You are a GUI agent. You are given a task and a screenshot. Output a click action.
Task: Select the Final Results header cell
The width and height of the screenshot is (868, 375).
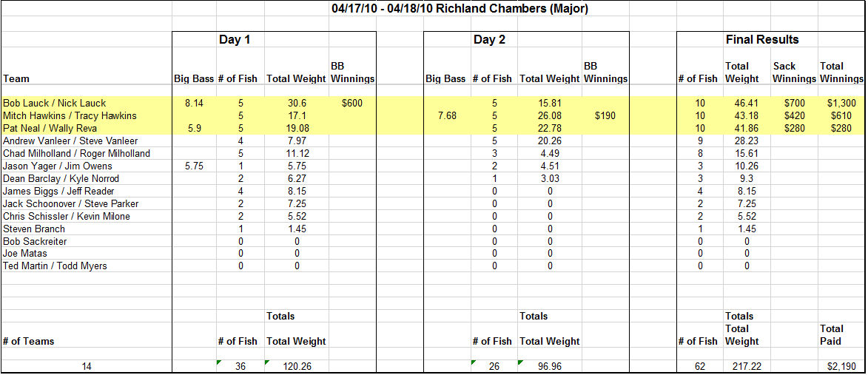[762, 40]
